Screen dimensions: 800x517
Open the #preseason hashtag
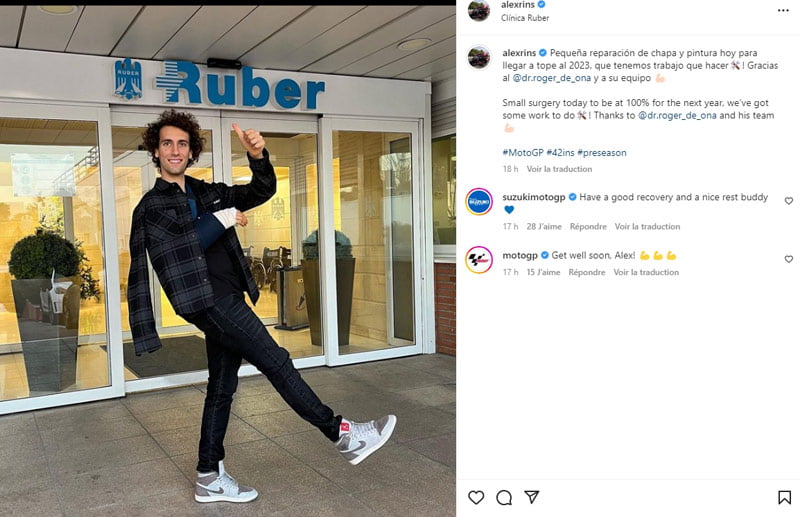point(602,153)
